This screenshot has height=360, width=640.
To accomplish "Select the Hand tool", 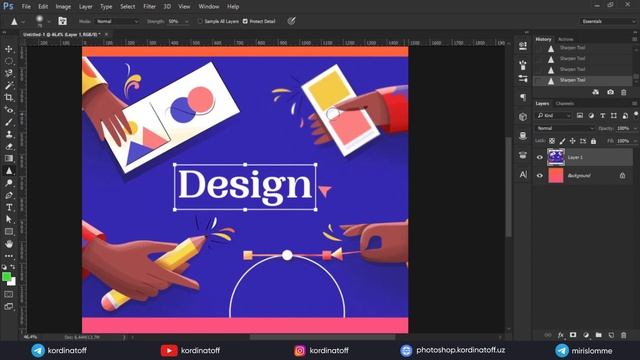I will [x=9, y=244].
